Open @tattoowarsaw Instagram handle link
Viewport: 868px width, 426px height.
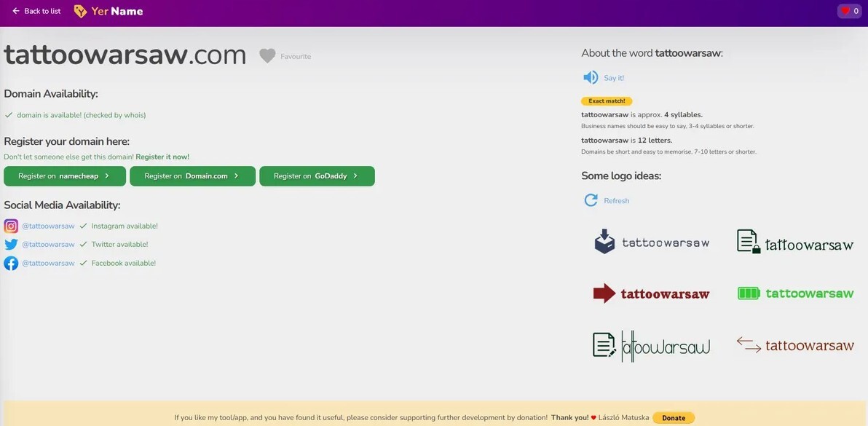click(x=48, y=226)
